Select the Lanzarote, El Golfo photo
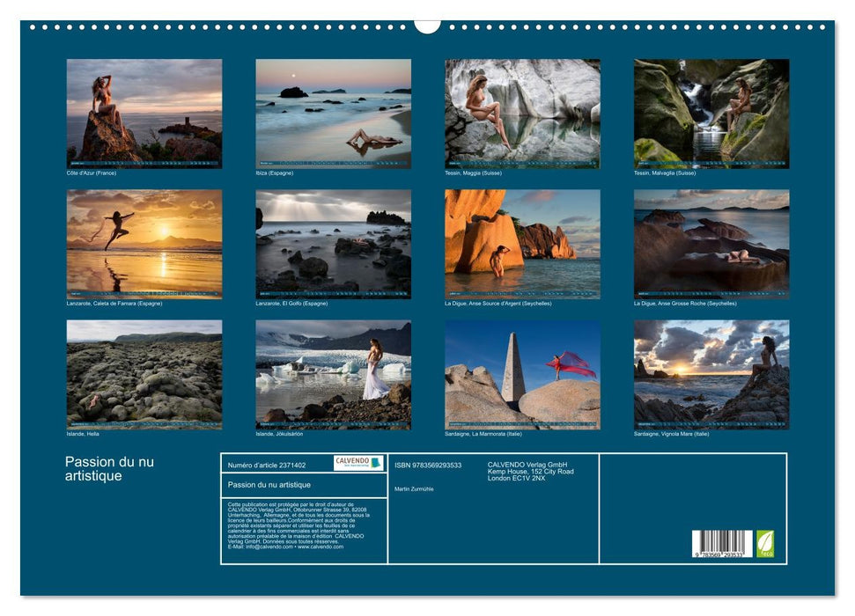Image resolution: width=855 pixels, height=616 pixels. coord(333,244)
